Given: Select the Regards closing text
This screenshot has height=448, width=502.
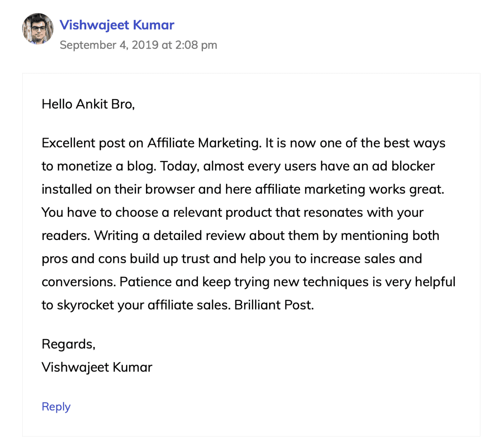Looking at the screenshot, I should click(68, 344).
